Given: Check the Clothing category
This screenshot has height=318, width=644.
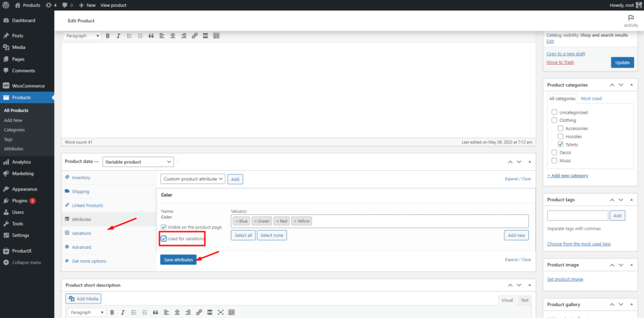Looking at the screenshot, I should click(x=554, y=120).
